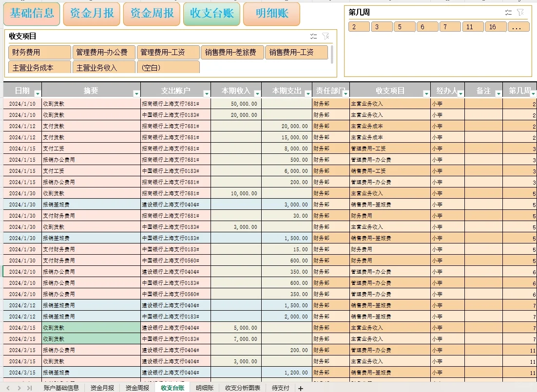The height and width of the screenshot is (392, 537).
Task: Filter by 财务费用 in the slicer
Action: 40,53
